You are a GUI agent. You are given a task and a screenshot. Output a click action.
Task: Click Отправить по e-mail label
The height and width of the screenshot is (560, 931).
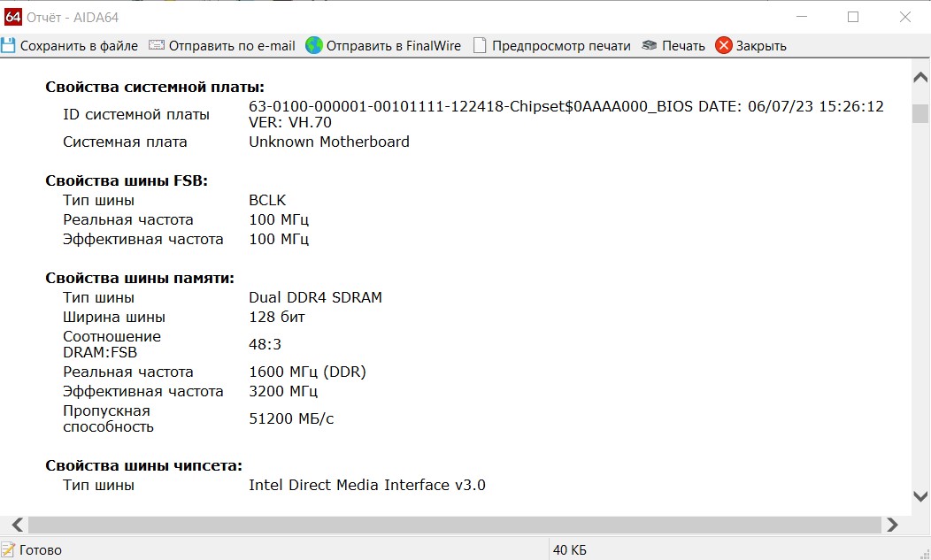point(232,46)
